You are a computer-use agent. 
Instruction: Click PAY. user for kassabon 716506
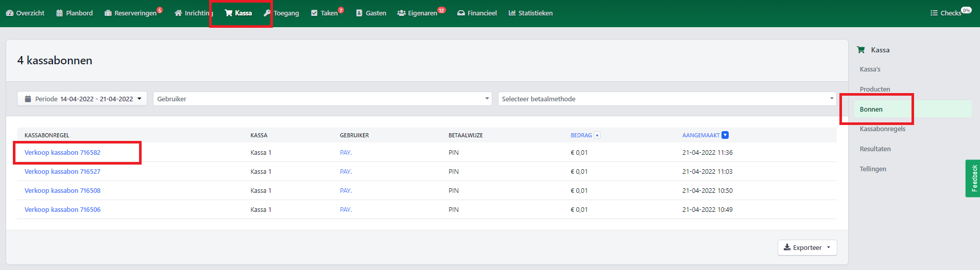click(346, 209)
